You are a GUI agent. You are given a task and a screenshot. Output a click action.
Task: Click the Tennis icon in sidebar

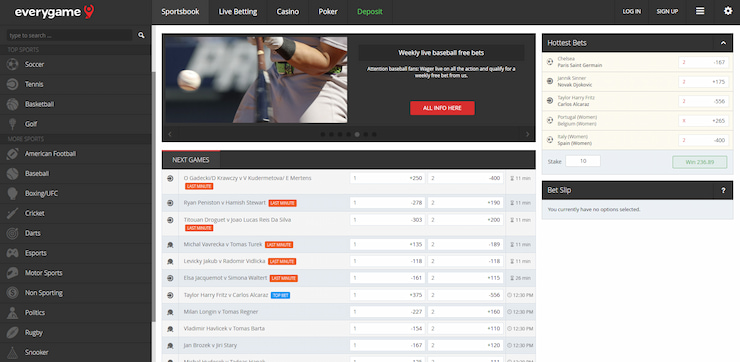13,84
